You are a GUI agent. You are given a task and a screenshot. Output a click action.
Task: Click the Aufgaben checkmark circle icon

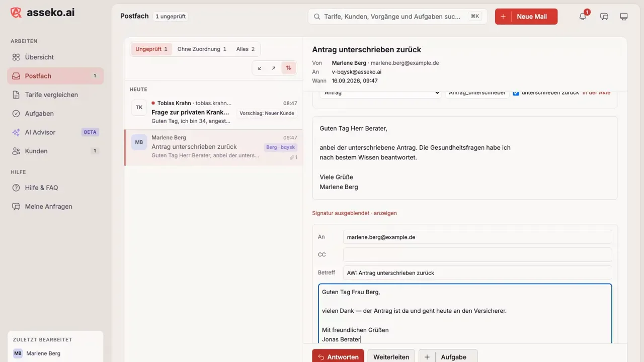[16, 114]
